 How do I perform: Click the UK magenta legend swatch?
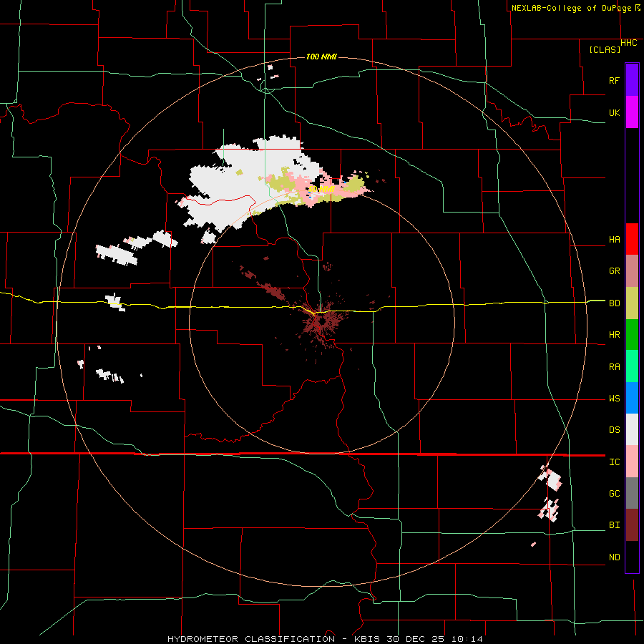632,112
